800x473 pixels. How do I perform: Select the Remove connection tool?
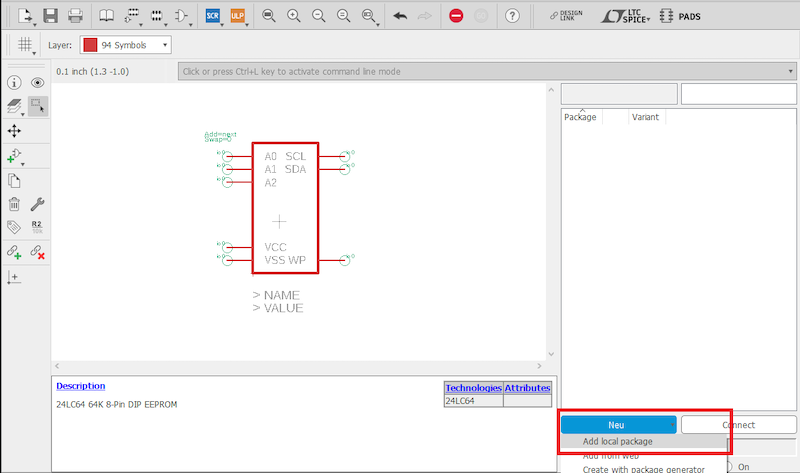pos(37,252)
